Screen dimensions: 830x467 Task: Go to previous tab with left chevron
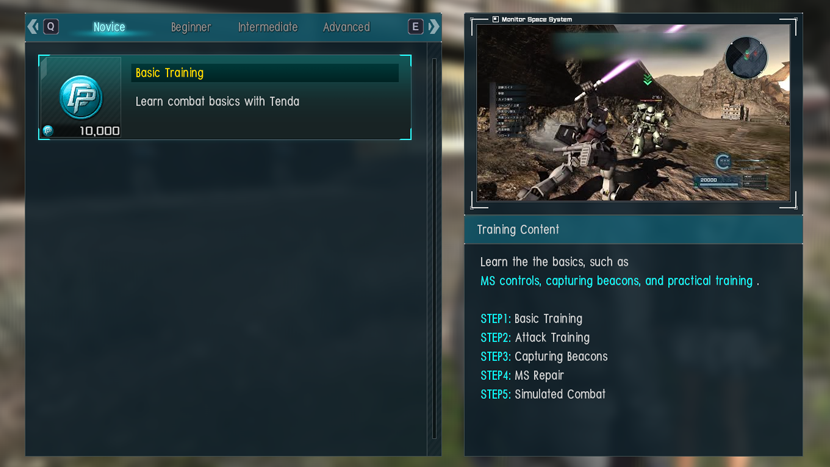click(33, 26)
